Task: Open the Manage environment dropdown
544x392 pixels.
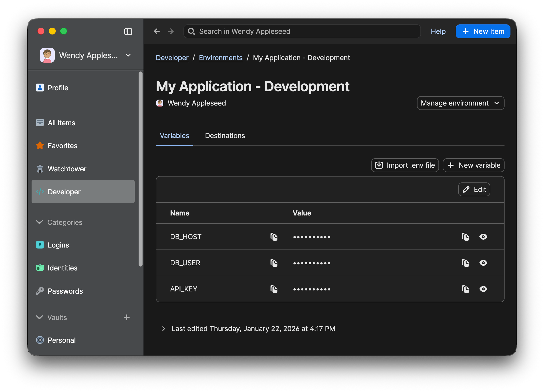Action: [460, 103]
